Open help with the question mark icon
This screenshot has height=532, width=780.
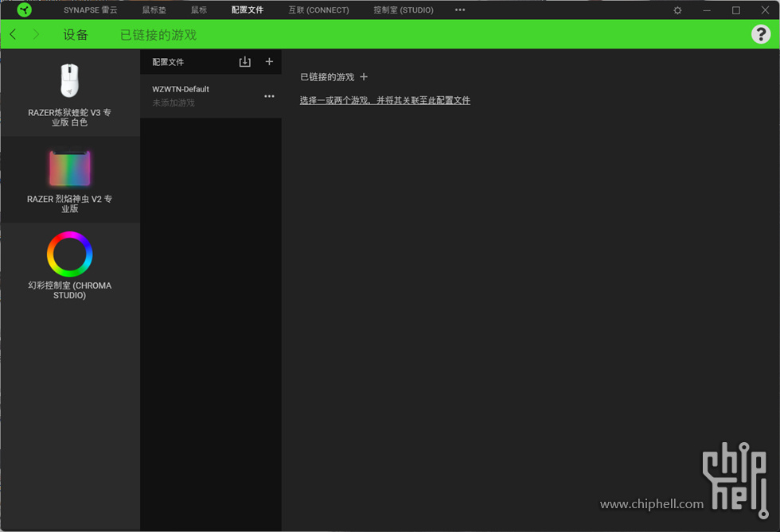pos(761,34)
